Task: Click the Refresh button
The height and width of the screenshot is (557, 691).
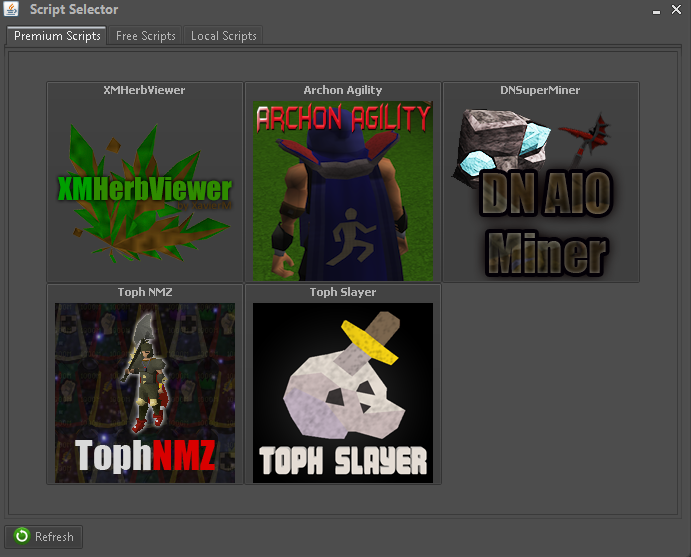Action: (44, 537)
